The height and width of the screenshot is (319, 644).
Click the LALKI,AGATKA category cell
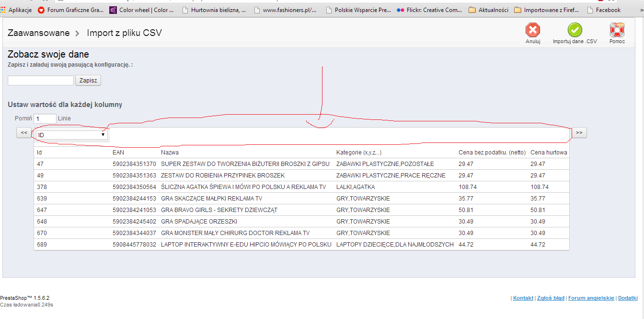point(356,187)
